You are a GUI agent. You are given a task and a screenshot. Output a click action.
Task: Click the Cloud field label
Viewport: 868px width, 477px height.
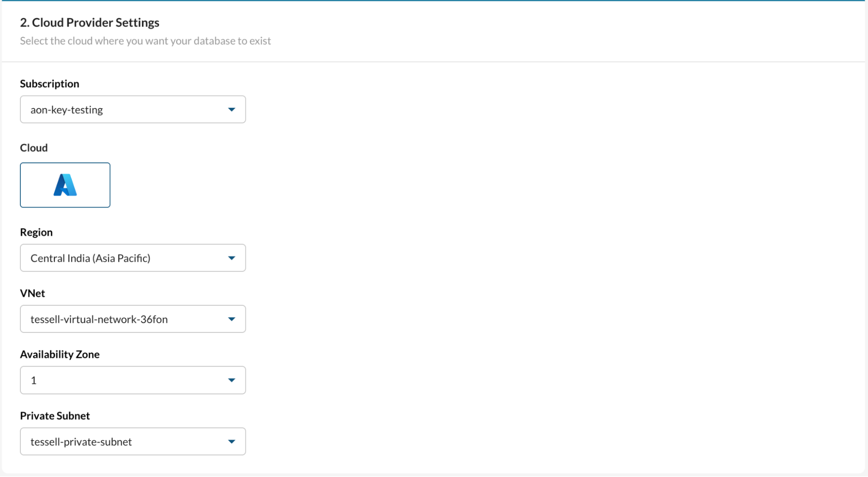(x=34, y=148)
